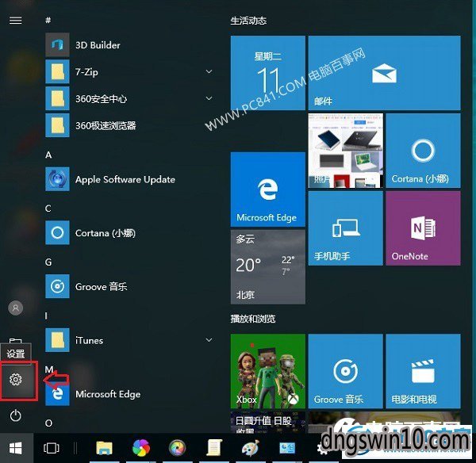
Task: Click the letter G section header
Action: coord(48,262)
